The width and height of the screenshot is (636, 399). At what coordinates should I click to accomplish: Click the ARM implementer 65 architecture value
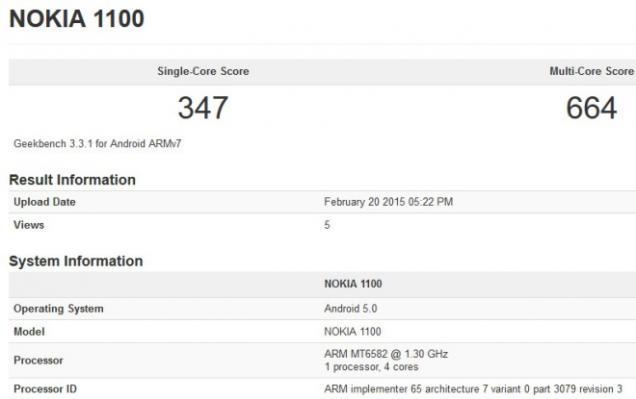click(473, 389)
